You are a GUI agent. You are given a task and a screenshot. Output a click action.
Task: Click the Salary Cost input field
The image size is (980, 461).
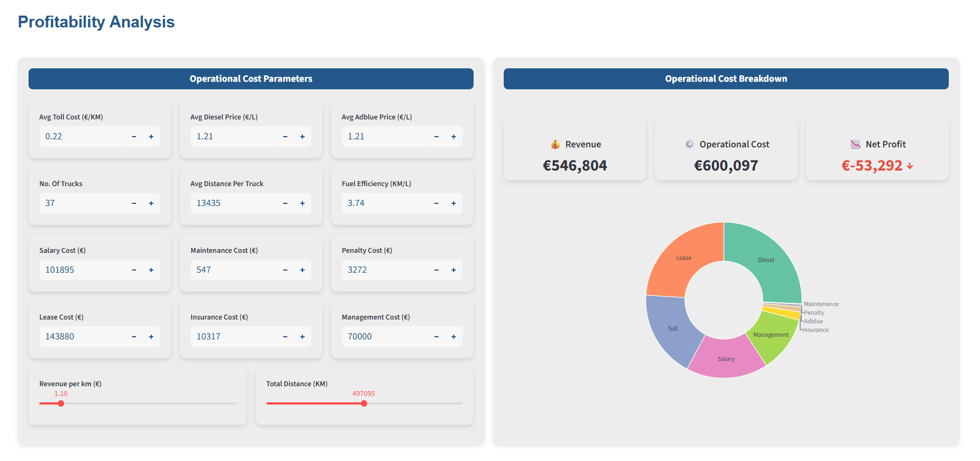pos(81,270)
